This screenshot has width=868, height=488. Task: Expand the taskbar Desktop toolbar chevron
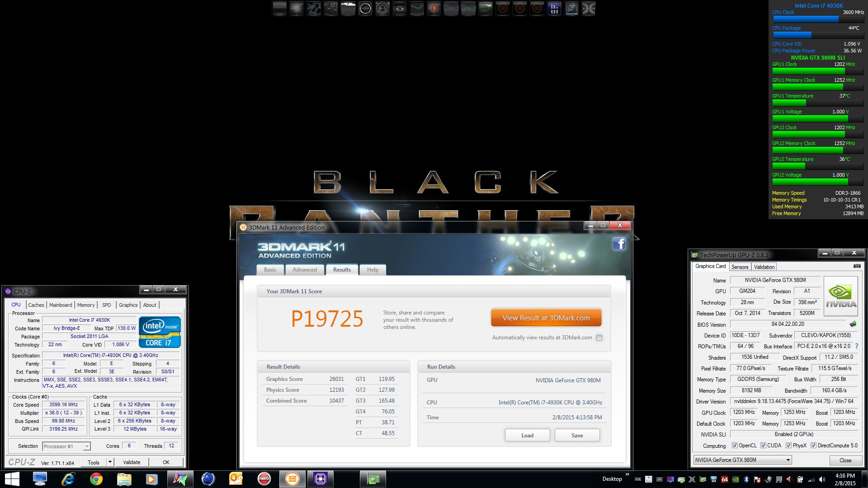(627, 474)
